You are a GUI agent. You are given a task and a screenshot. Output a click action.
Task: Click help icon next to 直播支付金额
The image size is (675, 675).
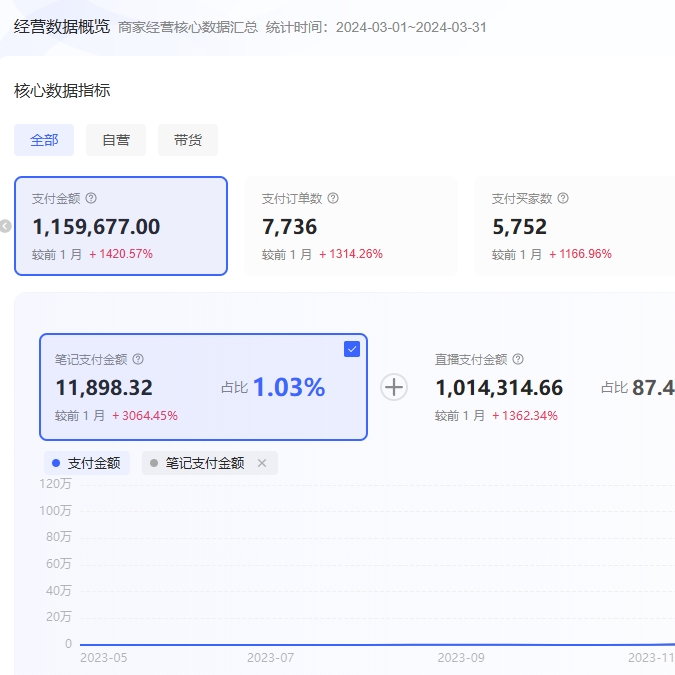click(518, 359)
